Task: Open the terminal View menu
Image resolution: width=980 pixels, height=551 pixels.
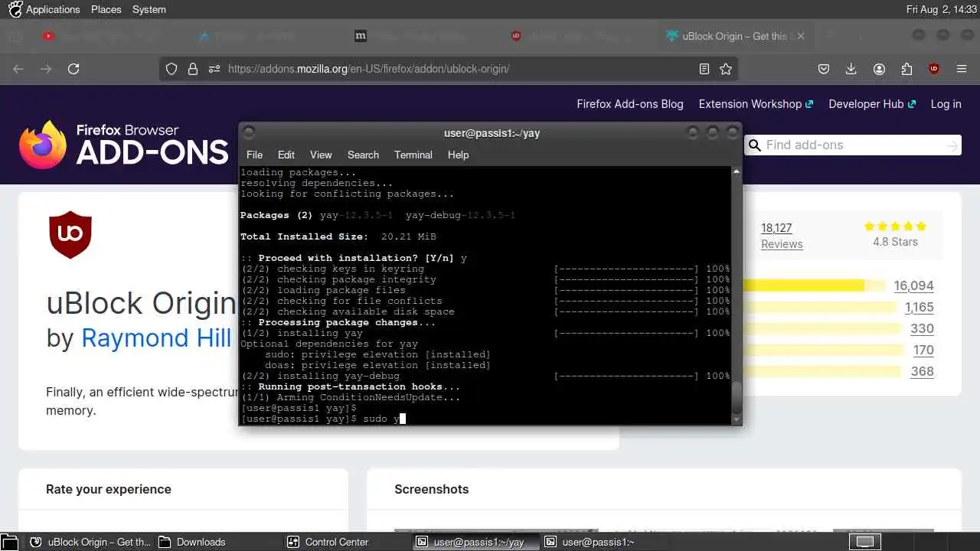Action: click(x=321, y=155)
